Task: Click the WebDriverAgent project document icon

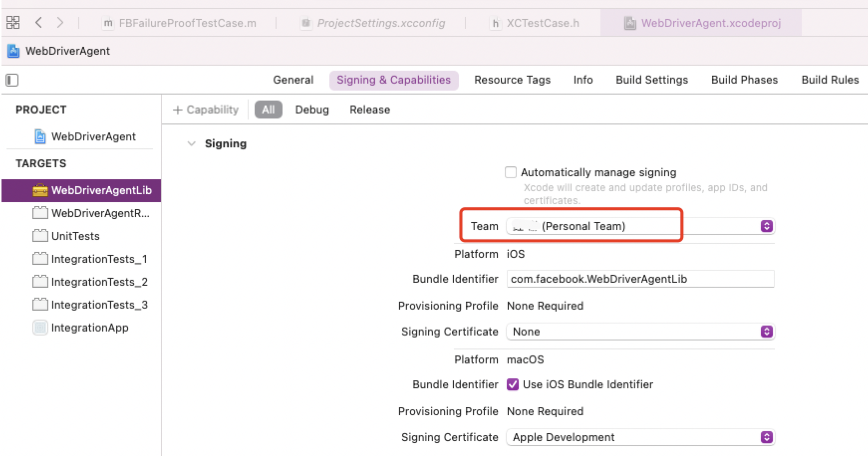Action: click(x=40, y=136)
